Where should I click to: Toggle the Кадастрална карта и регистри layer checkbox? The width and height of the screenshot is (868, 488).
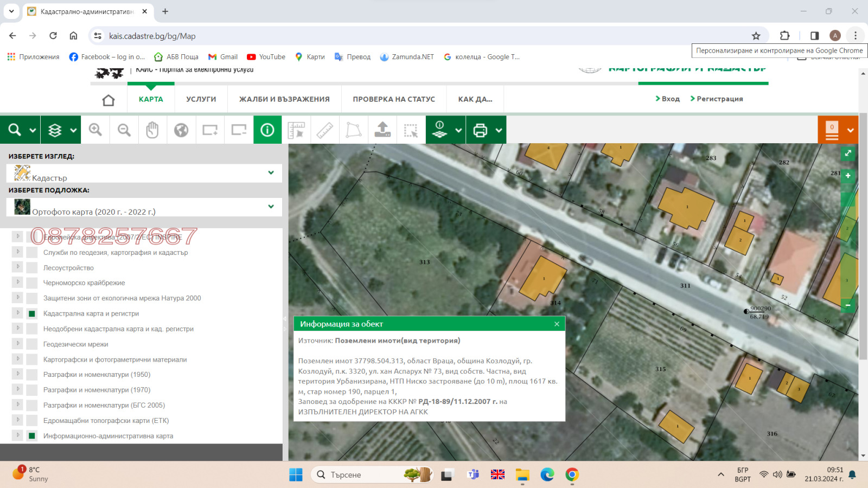31,313
